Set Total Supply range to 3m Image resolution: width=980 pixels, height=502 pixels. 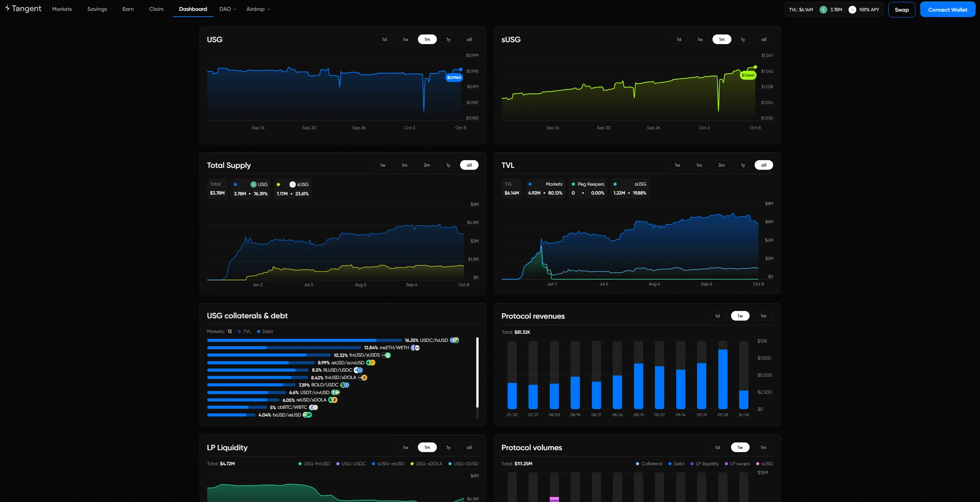coord(427,165)
